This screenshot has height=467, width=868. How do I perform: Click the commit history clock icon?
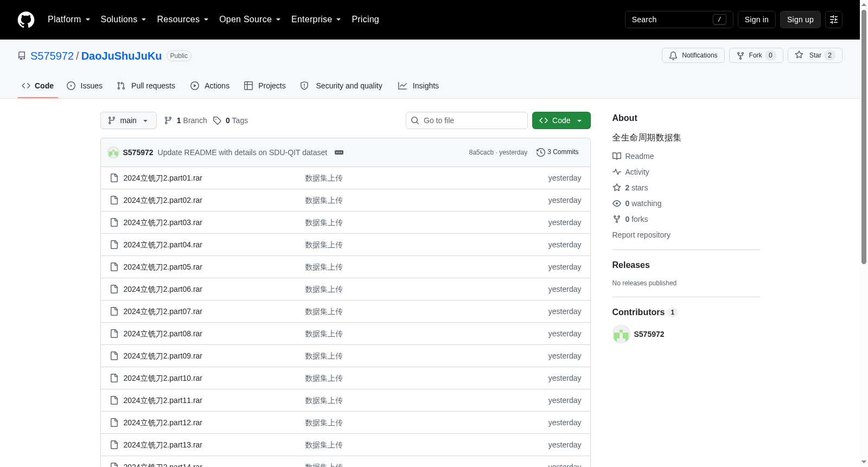540,152
